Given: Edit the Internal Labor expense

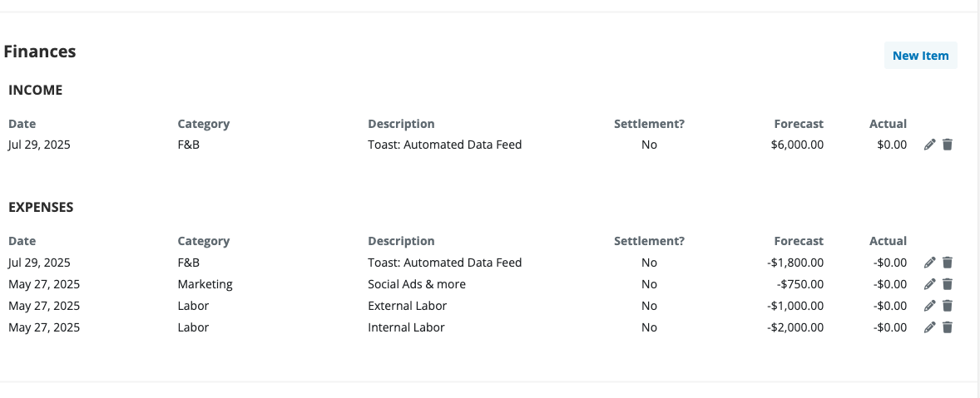Looking at the screenshot, I should [x=929, y=327].
